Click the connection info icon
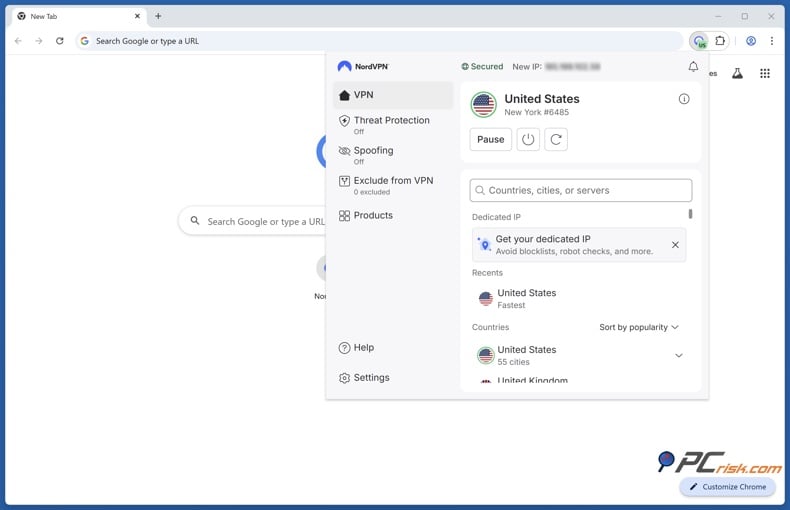 coord(684,99)
